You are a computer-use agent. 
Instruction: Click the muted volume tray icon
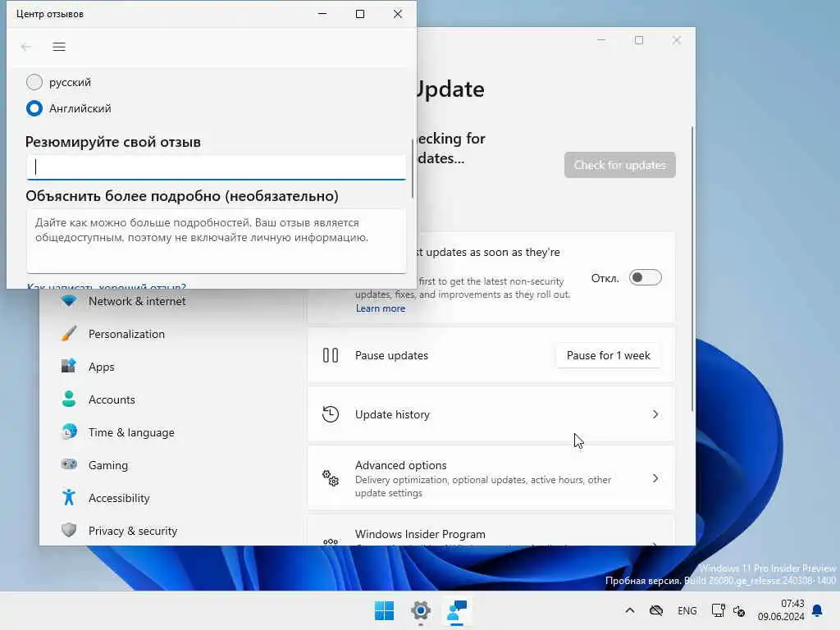click(739, 610)
